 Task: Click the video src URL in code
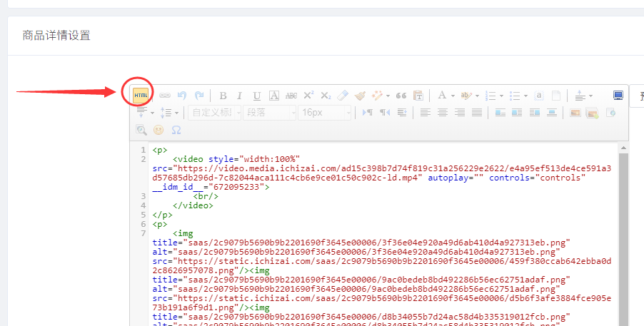(381, 173)
